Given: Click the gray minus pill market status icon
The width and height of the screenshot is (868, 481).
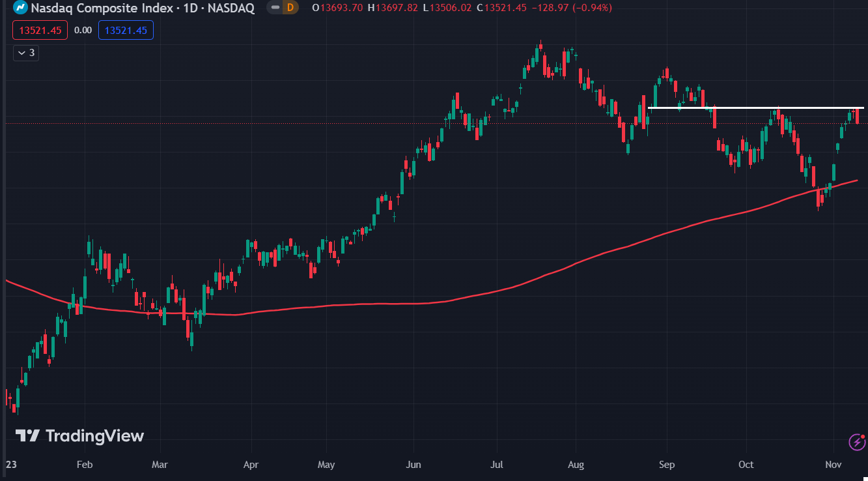Looking at the screenshot, I should pyautogui.click(x=275, y=8).
